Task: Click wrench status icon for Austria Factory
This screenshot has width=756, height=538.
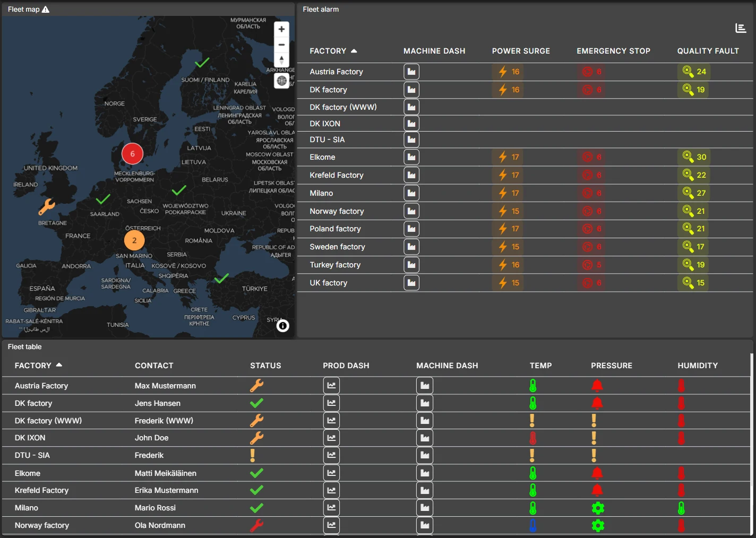Action: [x=257, y=386]
